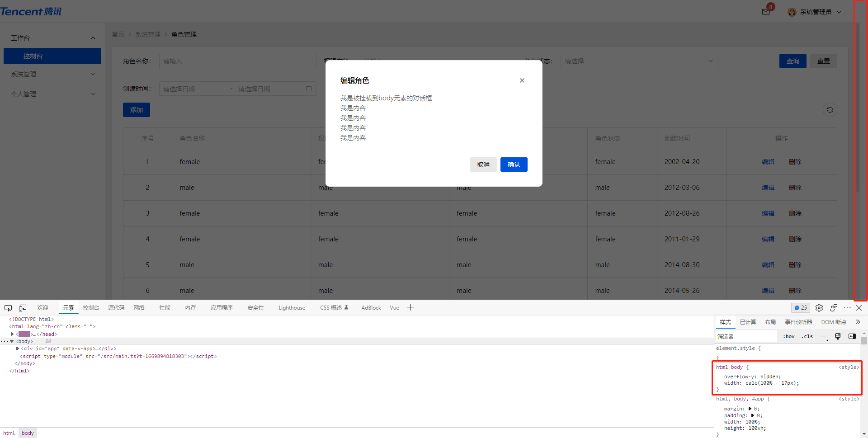Click the table refresh icon
The height and width of the screenshot is (438, 868).
830,110
